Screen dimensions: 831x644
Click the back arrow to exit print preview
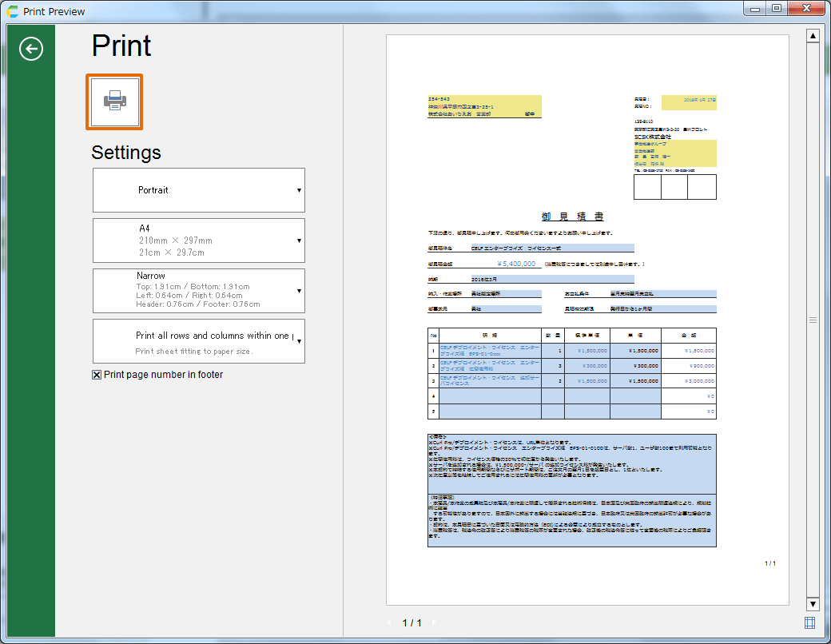pos(31,50)
